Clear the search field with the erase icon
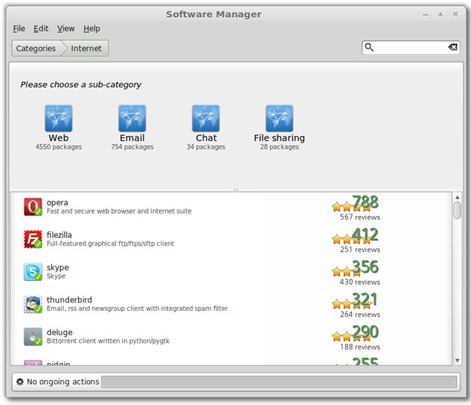The image size is (471, 405). 453,47
